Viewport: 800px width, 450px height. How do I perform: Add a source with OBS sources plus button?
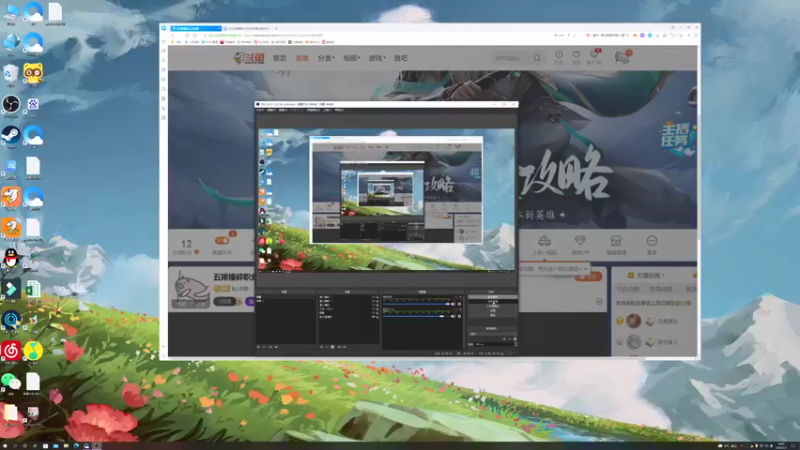click(321, 347)
